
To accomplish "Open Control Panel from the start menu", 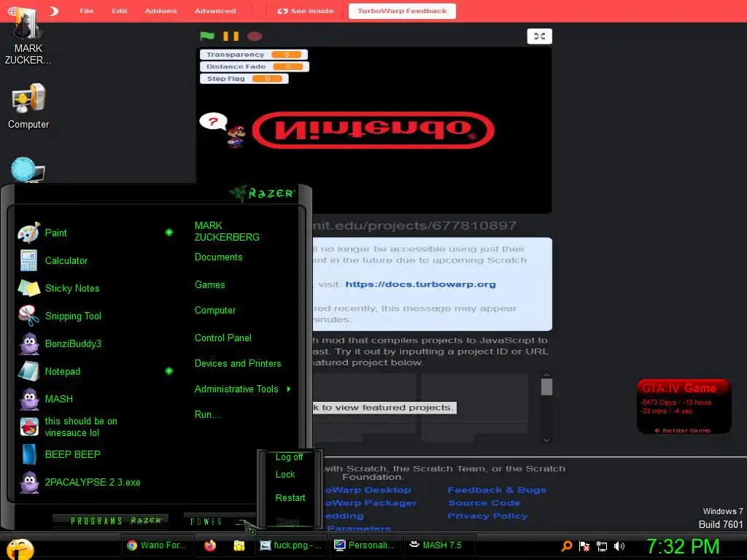I will point(223,338).
